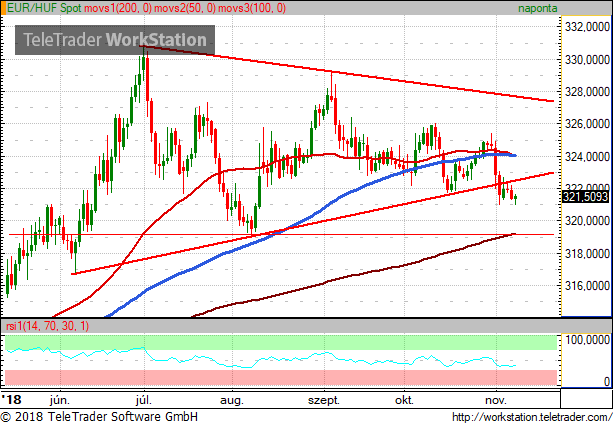
Task: Click the 'szept.' month label
Action: [324, 401]
